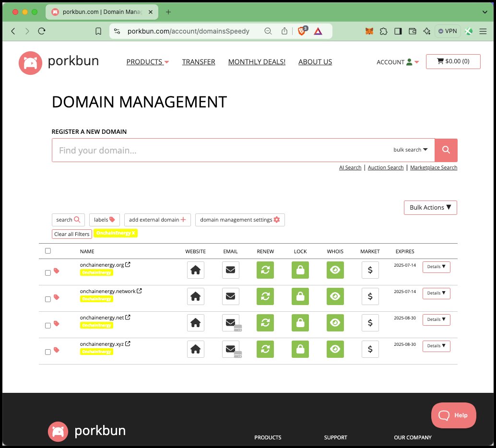496x448 pixels.
Task: Click Clear all Filters
Action: coord(72,234)
